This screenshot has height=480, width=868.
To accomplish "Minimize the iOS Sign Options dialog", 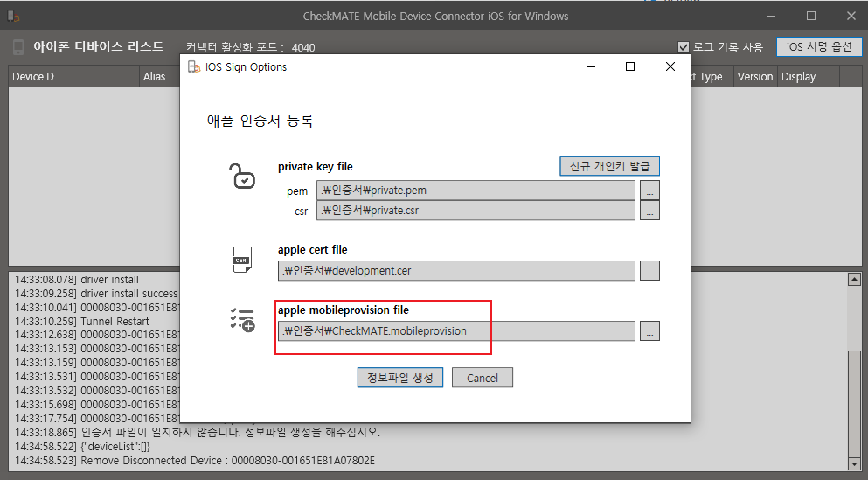I will 591,67.
